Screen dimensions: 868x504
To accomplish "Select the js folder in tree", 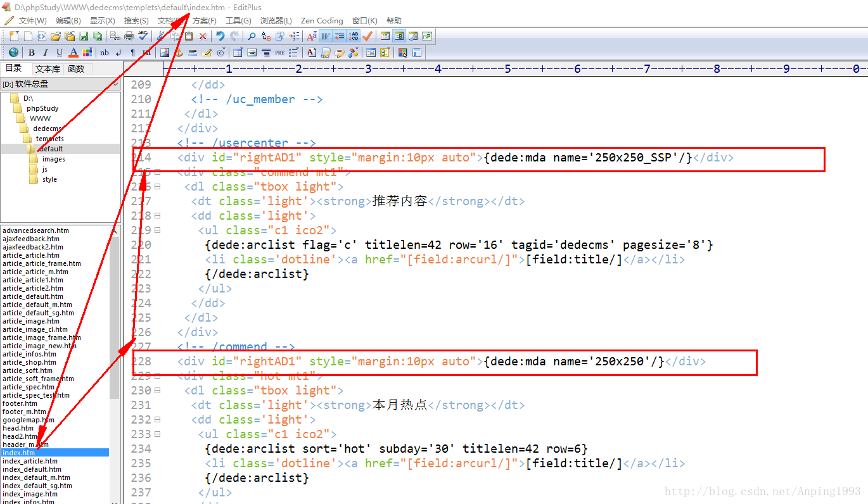I will [45, 169].
